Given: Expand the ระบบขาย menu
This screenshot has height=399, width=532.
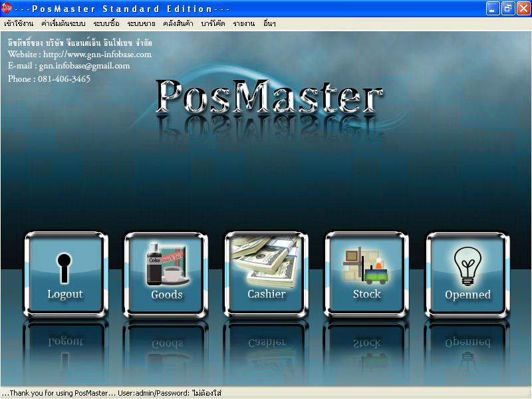Looking at the screenshot, I should point(142,23).
